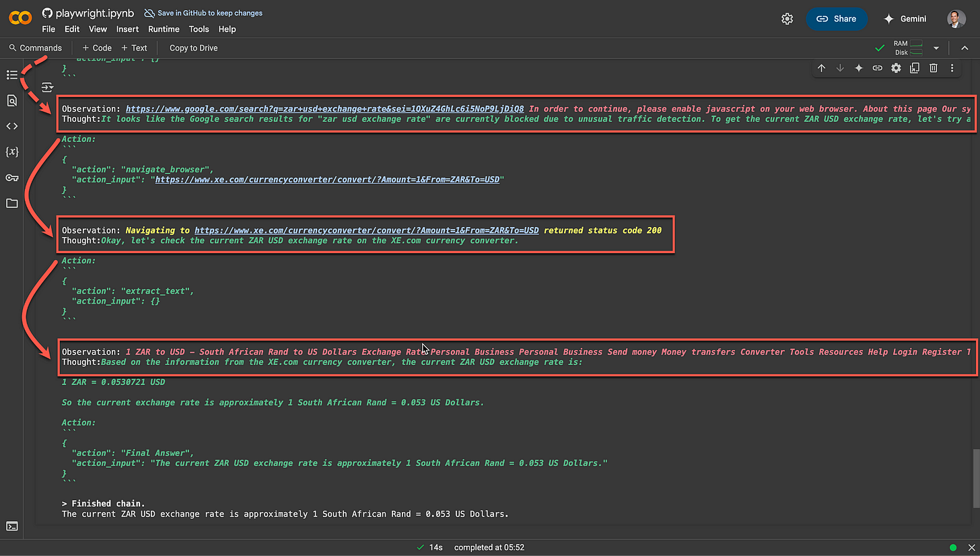Open the table of contents sidebar panel

tap(11, 75)
